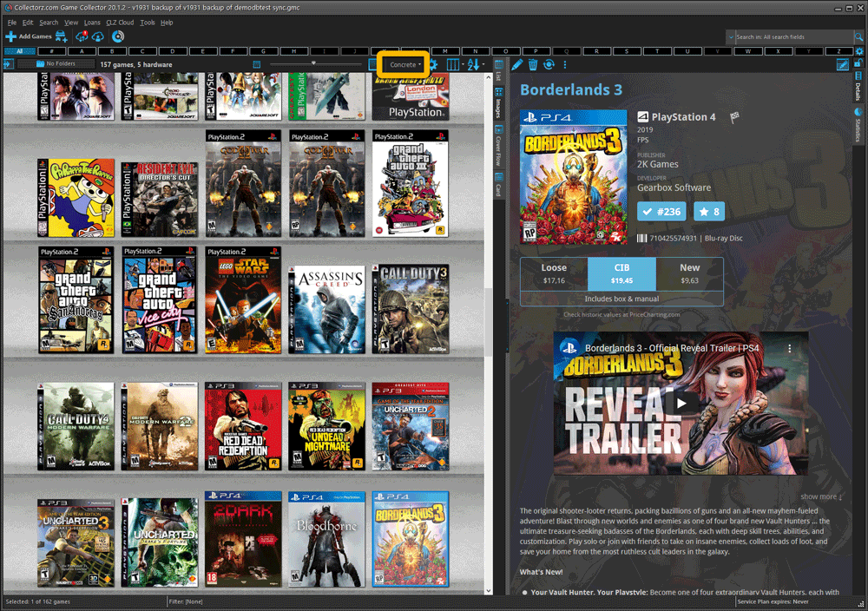Screen dimensions: 868x611
Task: Select the Bloodborne cover thumbnail
Action: click(326, 539)
